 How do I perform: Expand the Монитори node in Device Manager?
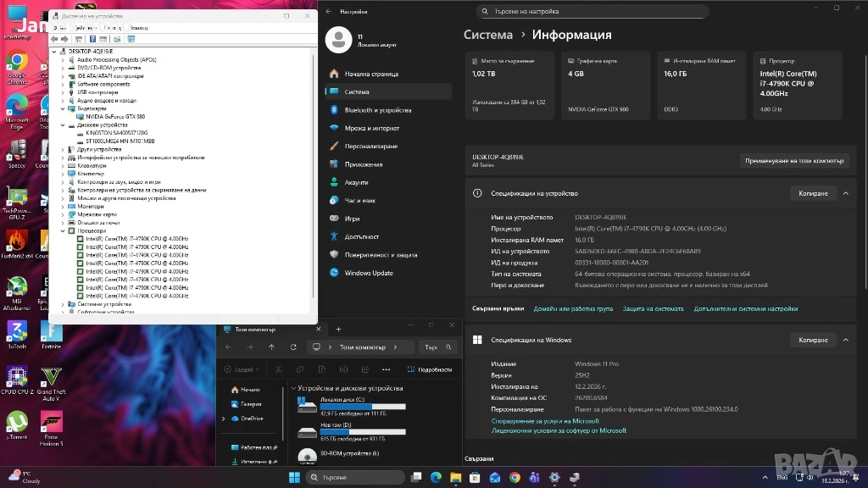click(64, 207)
